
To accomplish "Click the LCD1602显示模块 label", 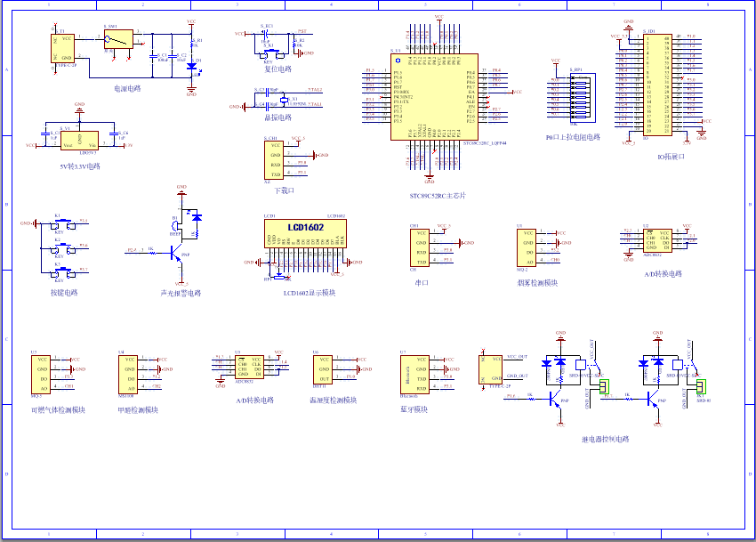I will 310,293.
